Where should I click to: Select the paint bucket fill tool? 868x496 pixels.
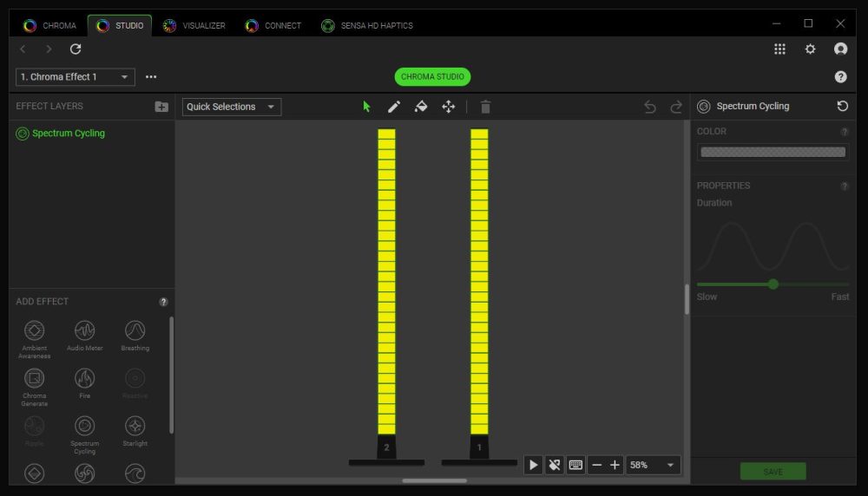(421, 107)
